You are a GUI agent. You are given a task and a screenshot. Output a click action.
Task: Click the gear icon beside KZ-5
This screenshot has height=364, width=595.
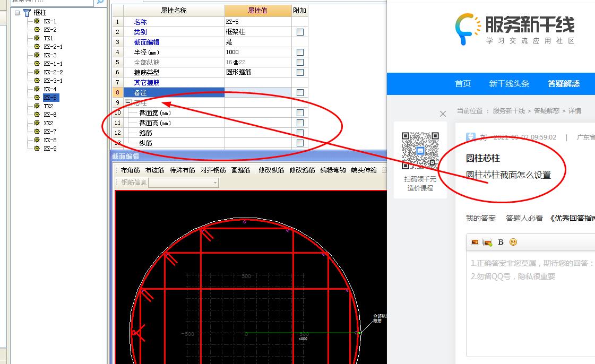click(x=37, y=98)
